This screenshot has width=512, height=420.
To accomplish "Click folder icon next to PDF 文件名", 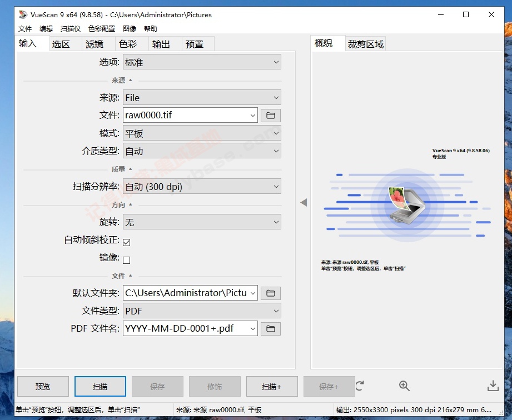I will [270, 329].
